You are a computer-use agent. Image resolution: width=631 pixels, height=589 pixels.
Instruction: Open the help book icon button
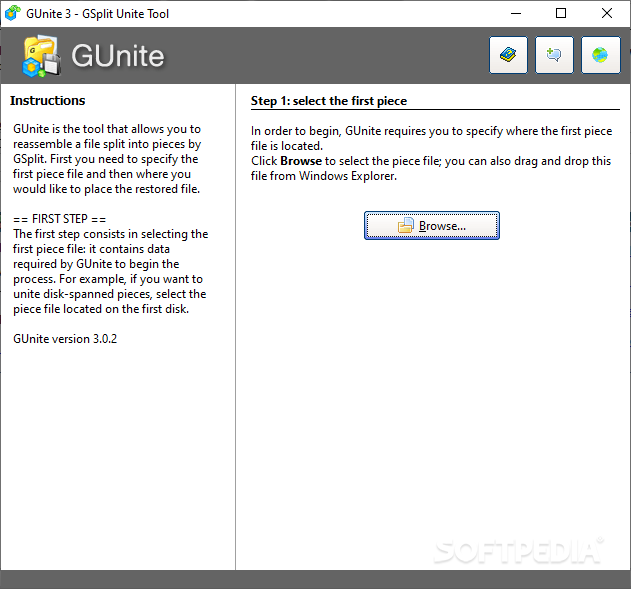coord(508,55)
